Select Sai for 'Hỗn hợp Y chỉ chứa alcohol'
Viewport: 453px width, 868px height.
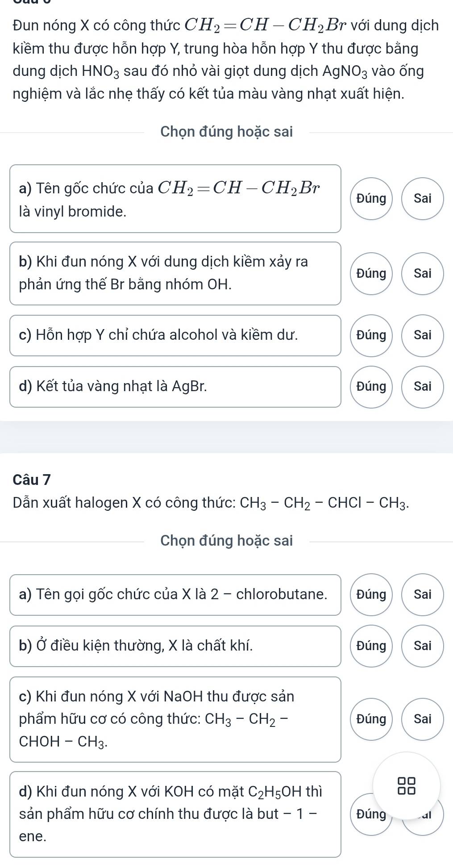[x=423, y=335]
